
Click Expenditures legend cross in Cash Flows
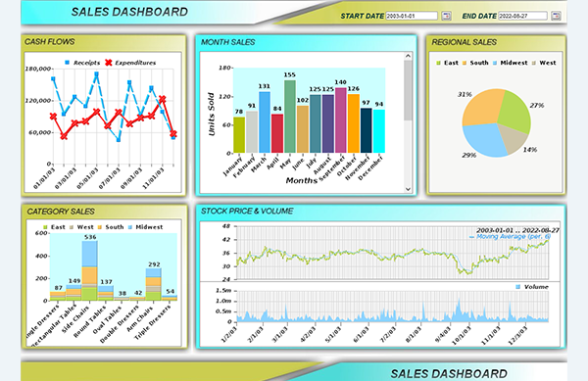coord(109,63)
